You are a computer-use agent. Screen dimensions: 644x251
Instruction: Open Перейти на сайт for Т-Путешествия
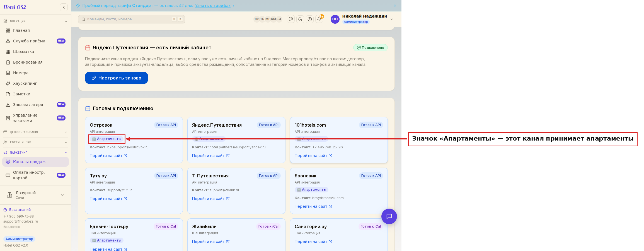click(211, 199)
